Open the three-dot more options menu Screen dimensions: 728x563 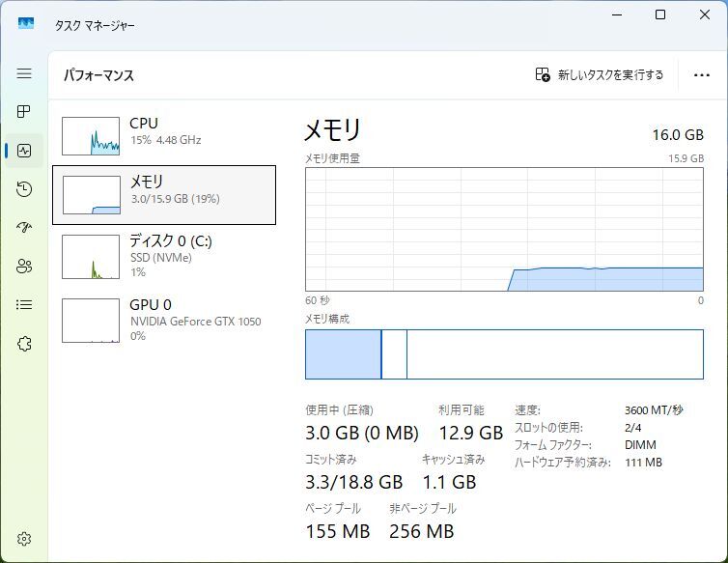point(702,74)
